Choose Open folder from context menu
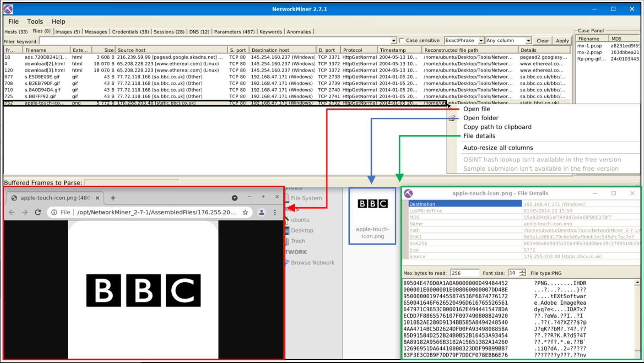 coord(481,118)
